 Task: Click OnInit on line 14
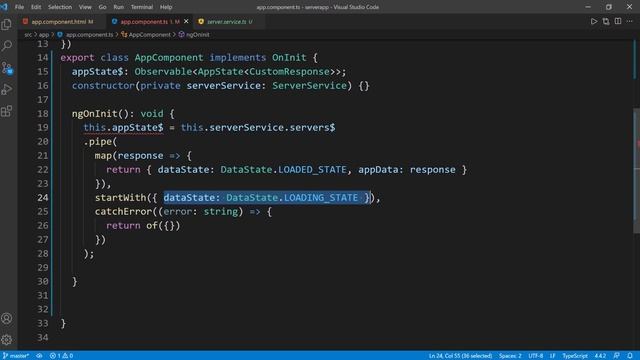[x=289, y=58]
